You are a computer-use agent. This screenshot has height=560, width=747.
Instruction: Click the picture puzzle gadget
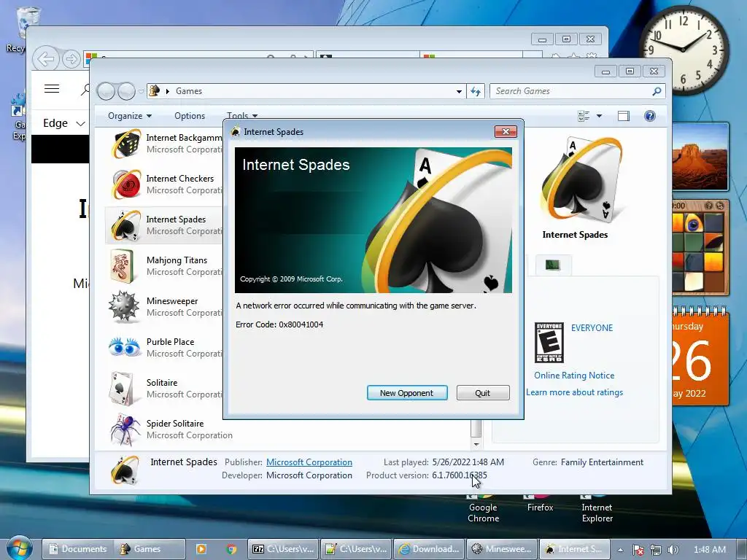[700, 248]
